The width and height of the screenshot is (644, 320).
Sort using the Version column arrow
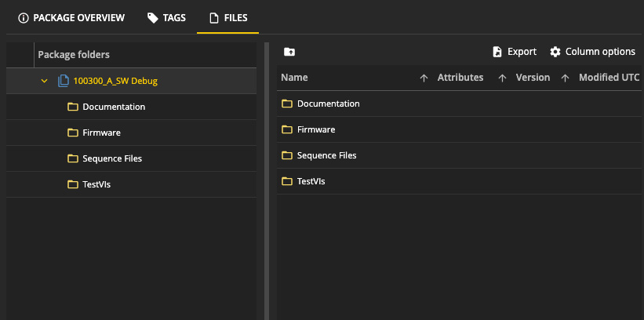point(565,78)
